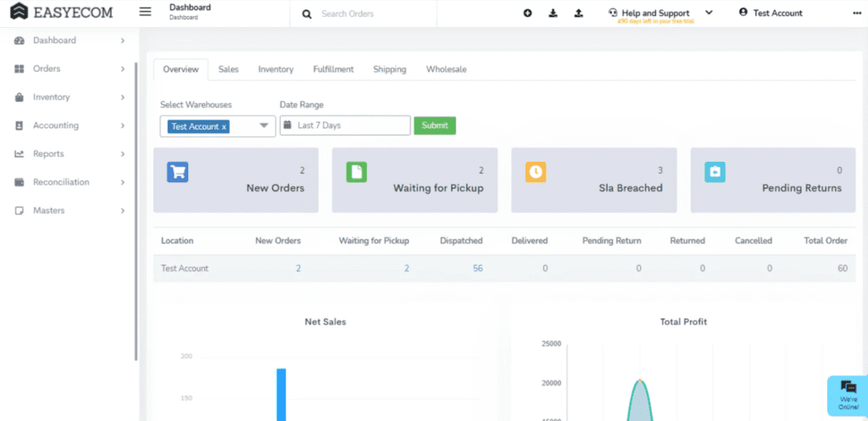Viewport: 868px width, 421px height.
Task: Expand Help and Support dropdown
Action: (709, 13)
